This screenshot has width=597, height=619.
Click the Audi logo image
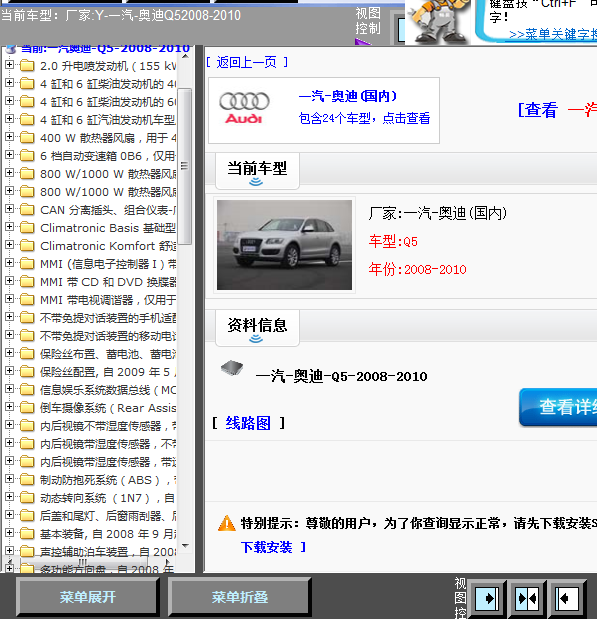click(244, 108)
